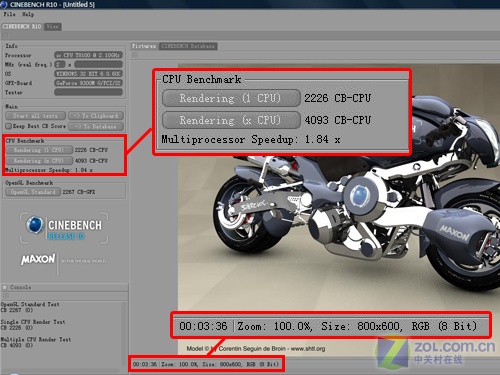Screen dimensions: 500x375
Task: Open the Help menu
Action: click(x=28, y=14)
